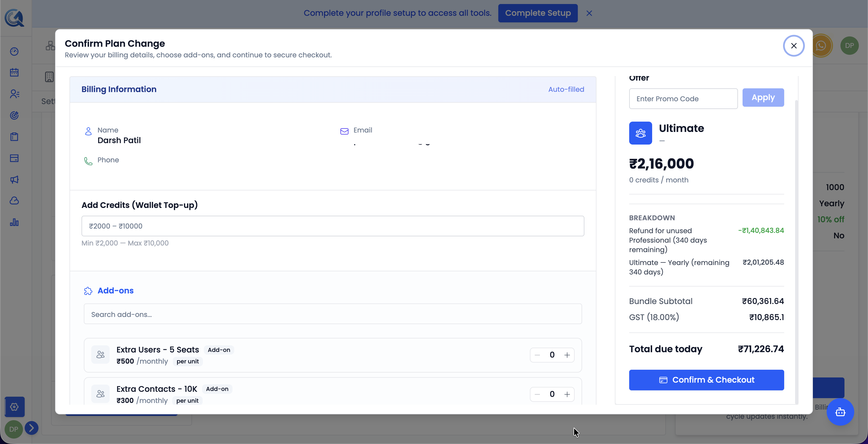Image resolution: width=868 pixels, height=444 pixels.
Task: Click the Auto-filled label
Action: (566, 89)
